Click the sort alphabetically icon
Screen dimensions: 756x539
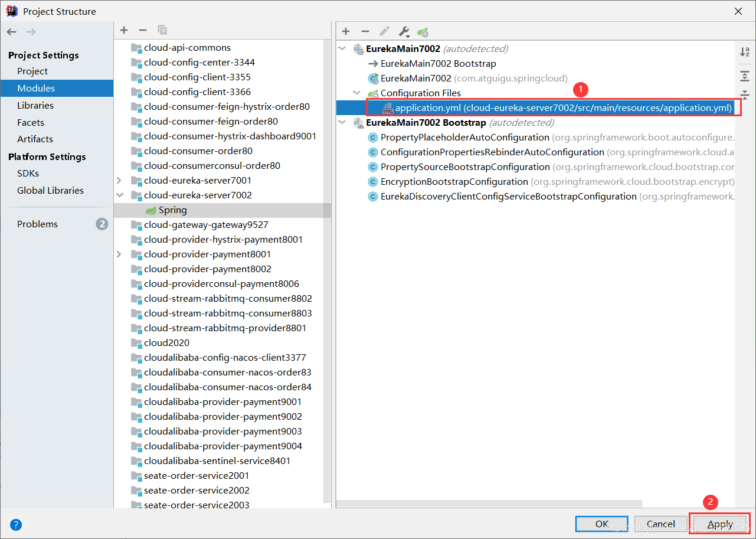coord(745,52)
